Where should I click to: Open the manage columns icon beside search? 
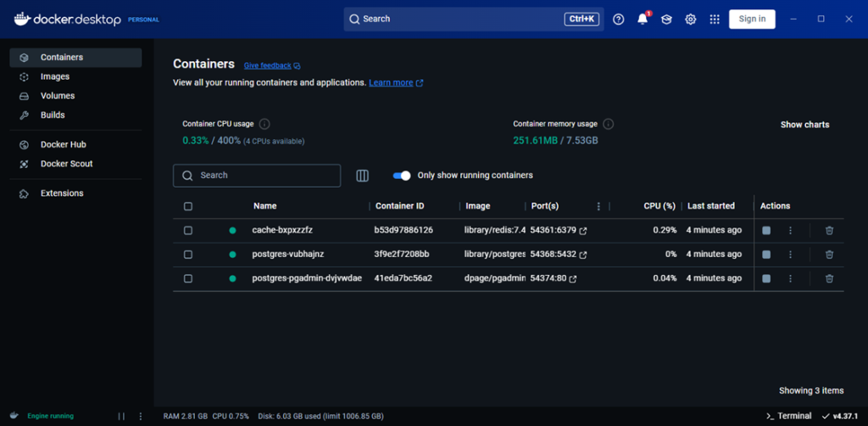pyautogui.click(x=363, y=176)
